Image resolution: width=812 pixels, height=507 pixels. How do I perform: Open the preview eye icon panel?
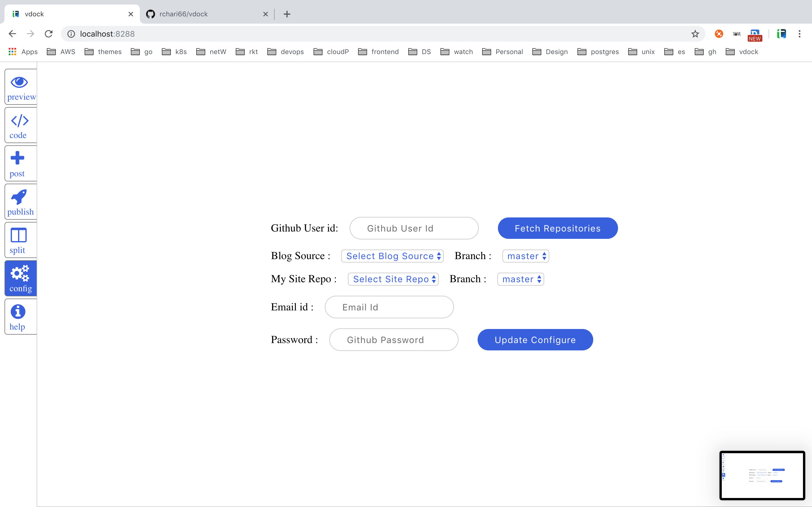(19, 83)
